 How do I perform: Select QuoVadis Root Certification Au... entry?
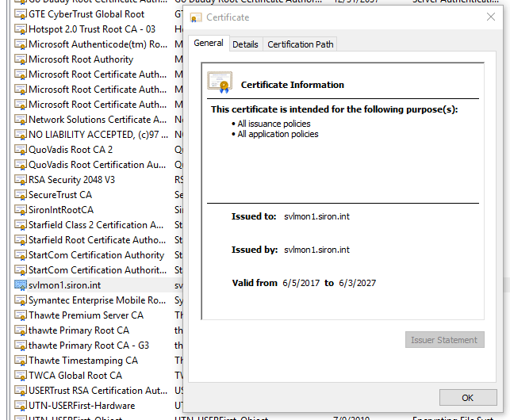(x=97, y=165)
